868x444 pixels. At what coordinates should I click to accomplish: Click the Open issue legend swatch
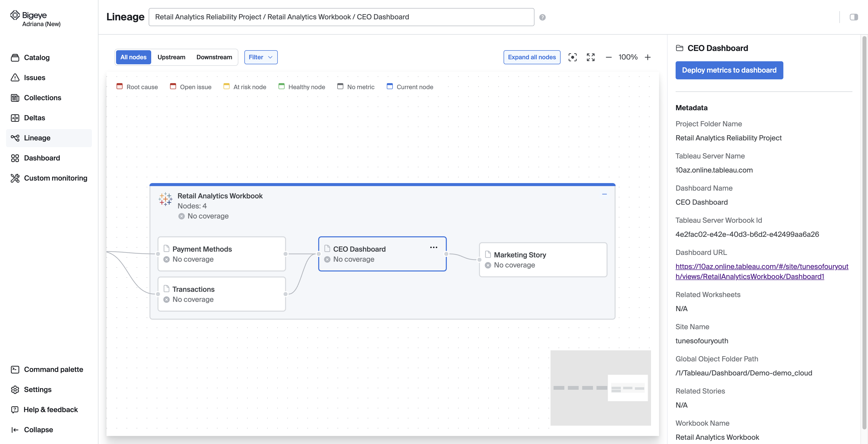click(x=173, y=86)
